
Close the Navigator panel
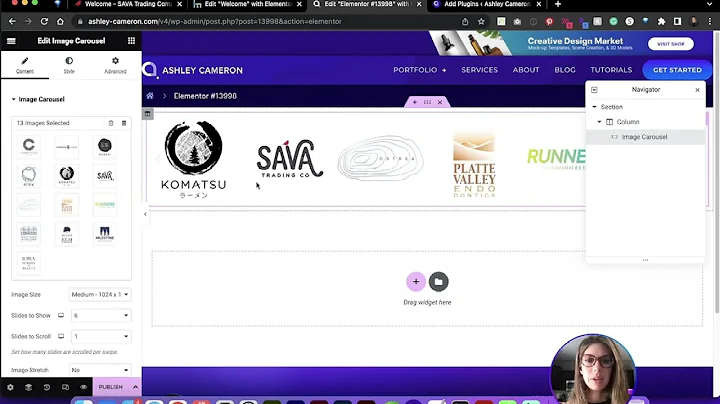(x=697, y=90)
